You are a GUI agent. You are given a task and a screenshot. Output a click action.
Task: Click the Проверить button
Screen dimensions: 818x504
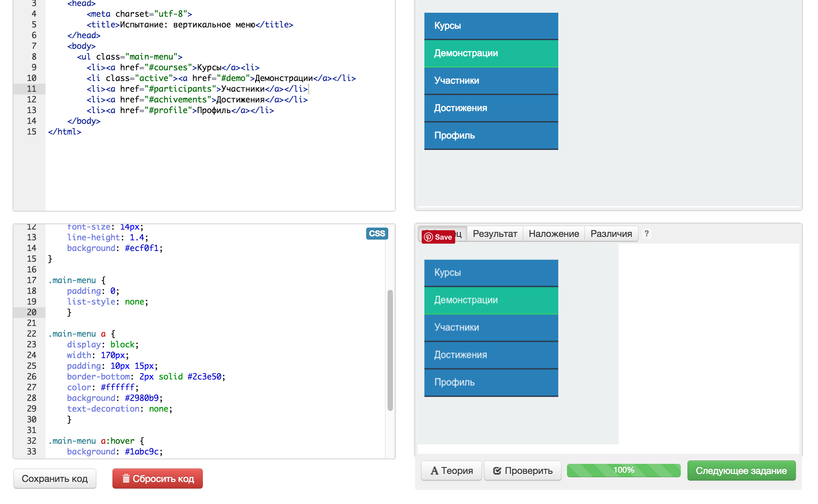coord(523,471)
